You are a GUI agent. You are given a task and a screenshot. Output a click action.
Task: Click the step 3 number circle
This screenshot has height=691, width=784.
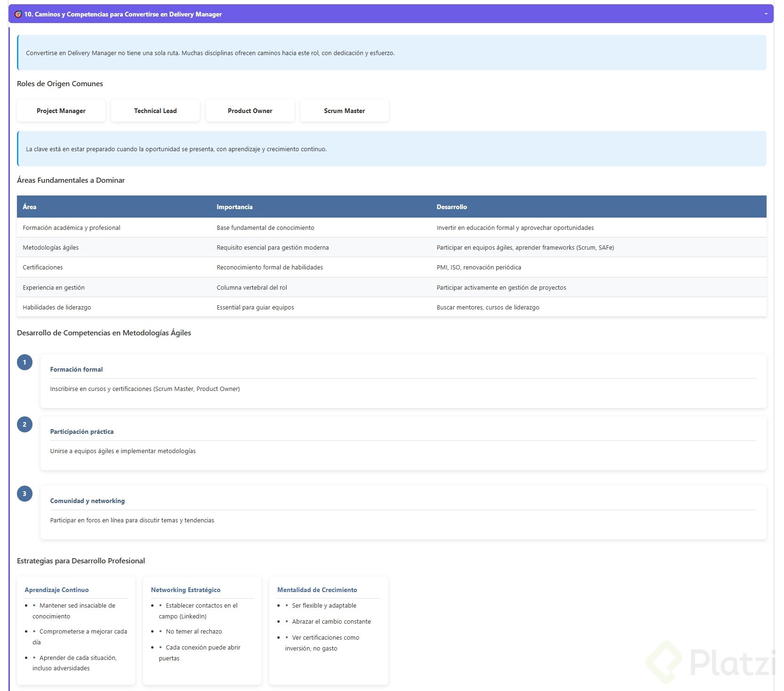[x=24, y=494]
